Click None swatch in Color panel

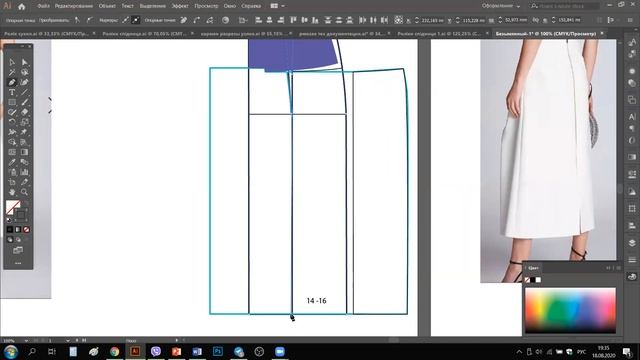tap(527, 280)
